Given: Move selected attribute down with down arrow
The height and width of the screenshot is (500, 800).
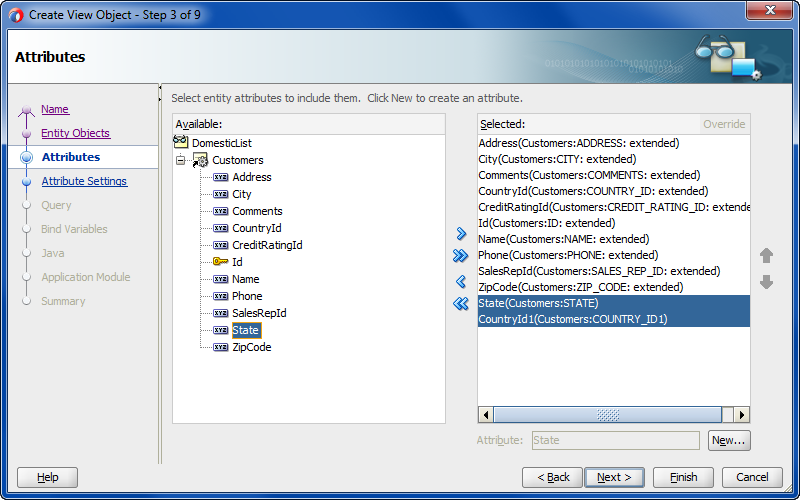Looking at the screenshot, I should click(766, 282).
